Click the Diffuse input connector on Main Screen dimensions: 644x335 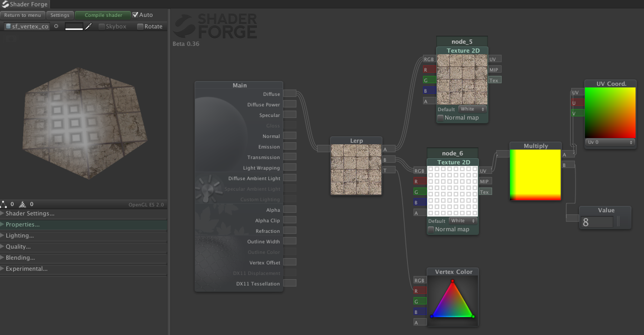tap(290, 93)
